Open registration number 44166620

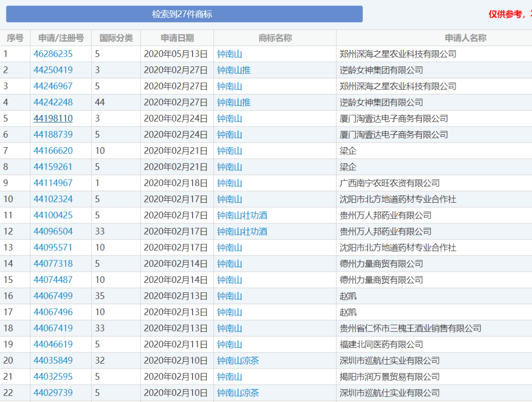tap(53, 151)
